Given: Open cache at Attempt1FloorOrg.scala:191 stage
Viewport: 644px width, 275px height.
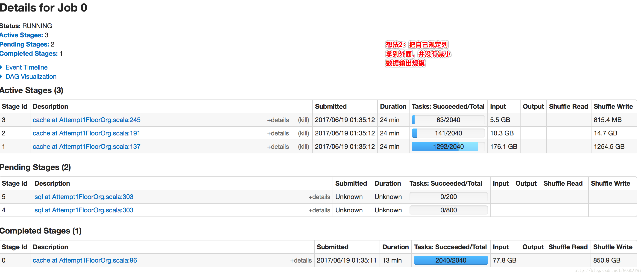Looking at the screenshot, I should (86, 133).
